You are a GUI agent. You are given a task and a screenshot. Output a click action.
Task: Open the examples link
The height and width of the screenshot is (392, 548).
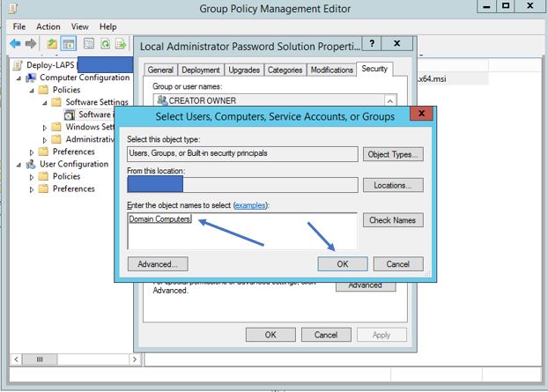[x=250, y=205]
